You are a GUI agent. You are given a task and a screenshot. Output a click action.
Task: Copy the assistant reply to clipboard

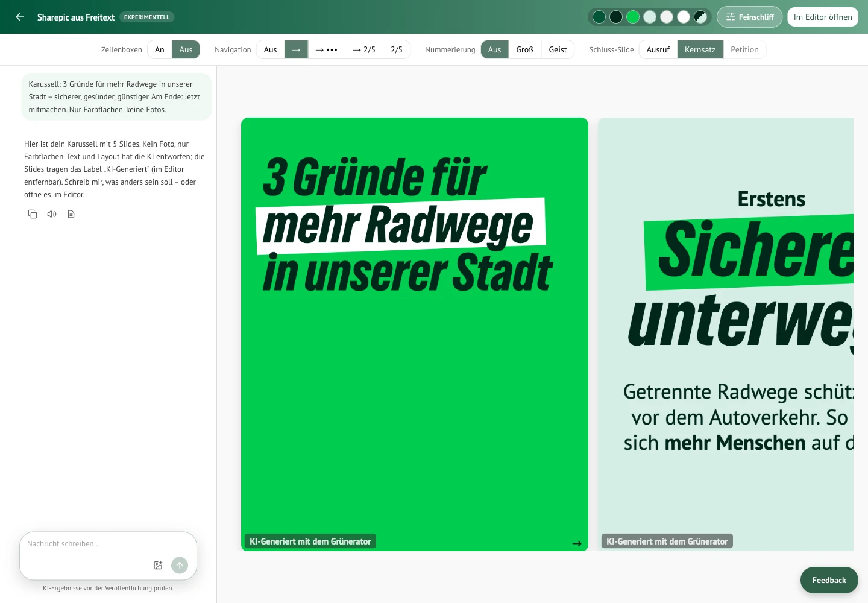(x=33, y=214)
